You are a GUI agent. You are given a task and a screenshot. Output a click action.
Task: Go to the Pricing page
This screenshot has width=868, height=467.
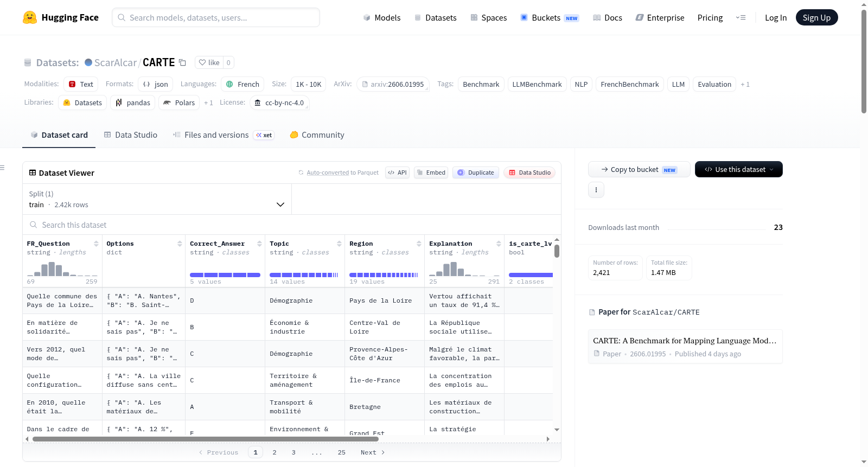click(x=710, y=17)
